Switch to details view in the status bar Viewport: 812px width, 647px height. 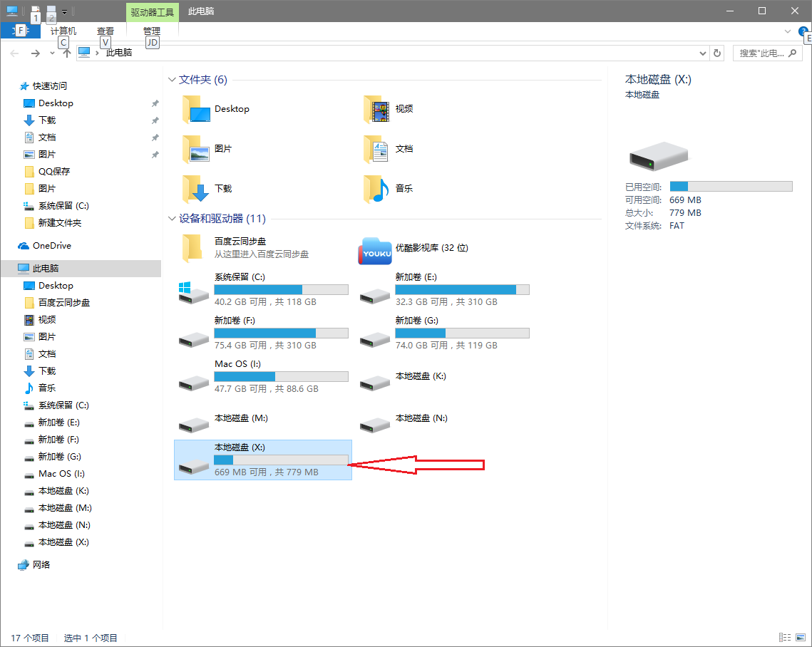785,637
